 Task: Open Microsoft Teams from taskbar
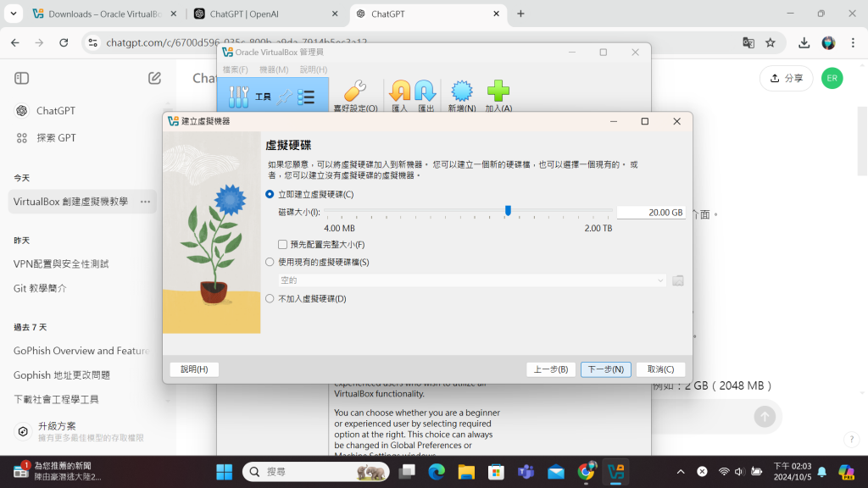pyautogui.click(x=526, y=472)
